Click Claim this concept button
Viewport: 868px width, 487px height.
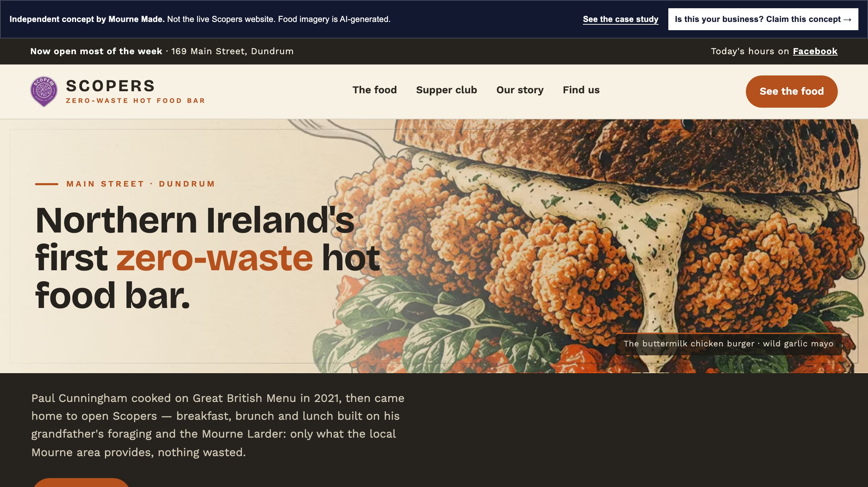click(763, 19)
